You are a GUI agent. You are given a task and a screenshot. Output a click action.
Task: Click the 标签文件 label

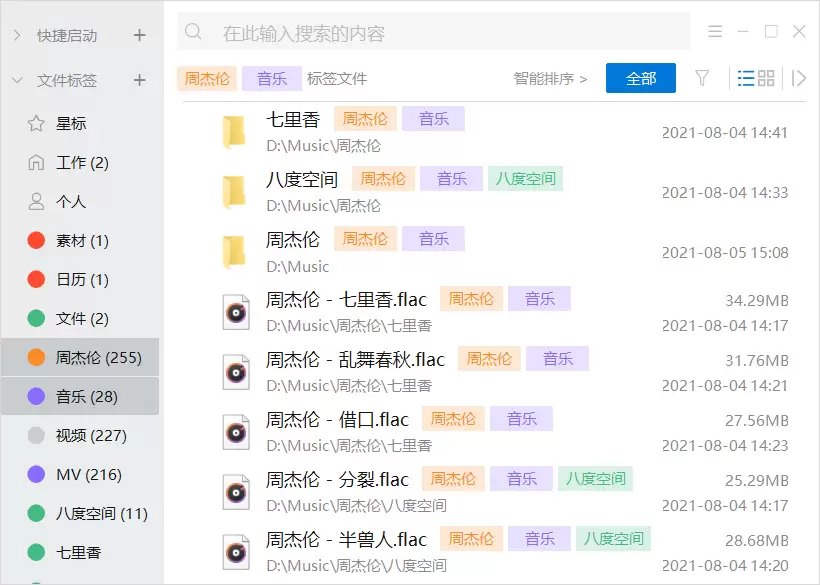pyautogui.click(x=337, y=78)
